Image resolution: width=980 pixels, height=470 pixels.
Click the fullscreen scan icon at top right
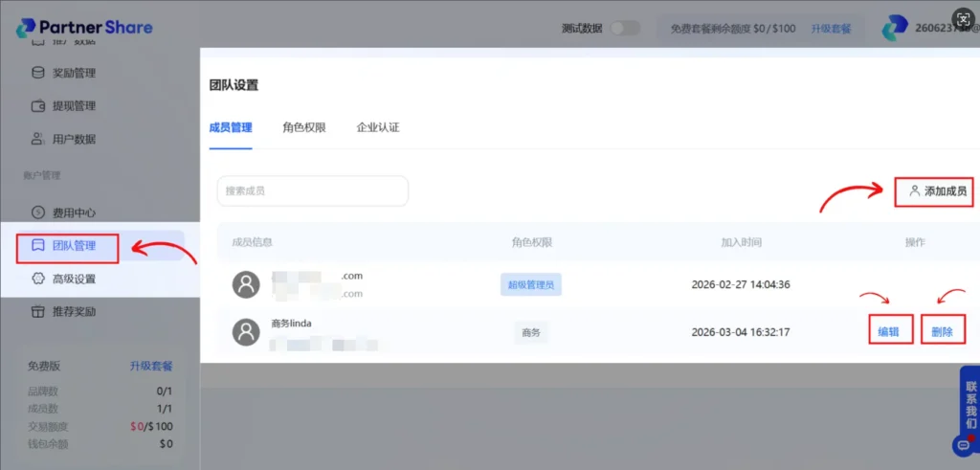point(962,21)
